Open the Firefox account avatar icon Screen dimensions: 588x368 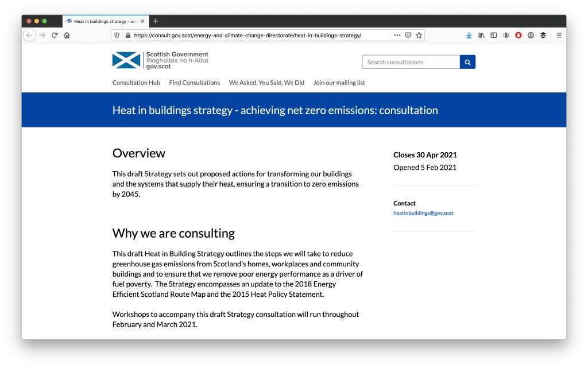[x=506, y=35]
